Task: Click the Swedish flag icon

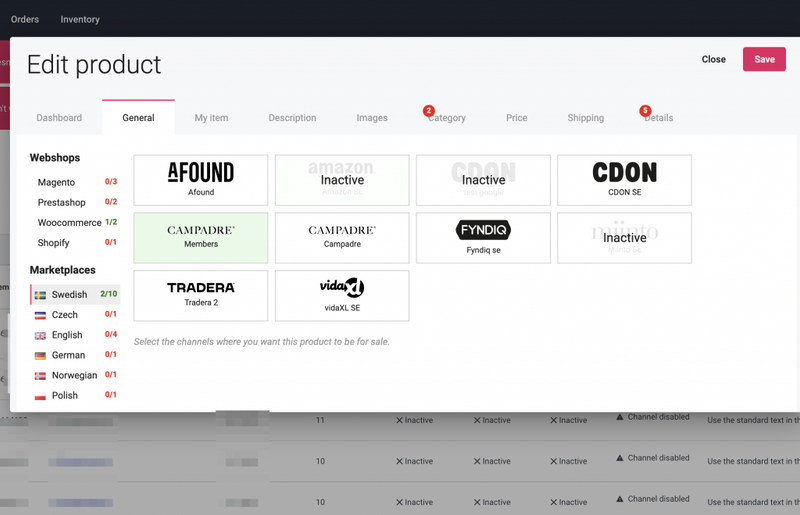Action: click(40, 295)
